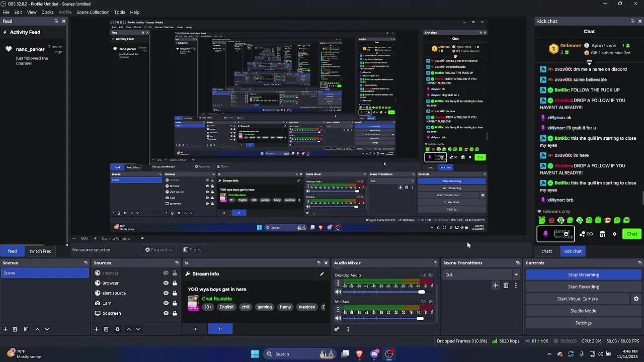This screenshot has width=644, height=362.
Task: Remove selected scene with trash icon
Action: pyautogui.click(x=15, y=329)
